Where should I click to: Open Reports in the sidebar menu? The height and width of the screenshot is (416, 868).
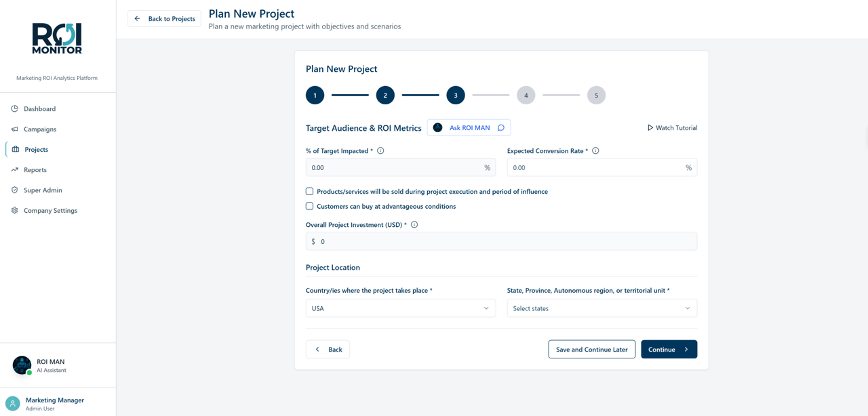point(35,169)
